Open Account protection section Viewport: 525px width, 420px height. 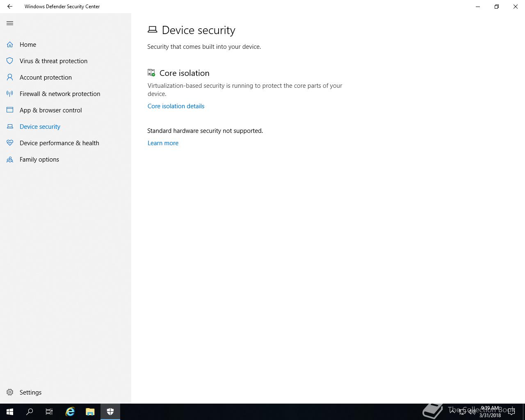click(46, 77)
